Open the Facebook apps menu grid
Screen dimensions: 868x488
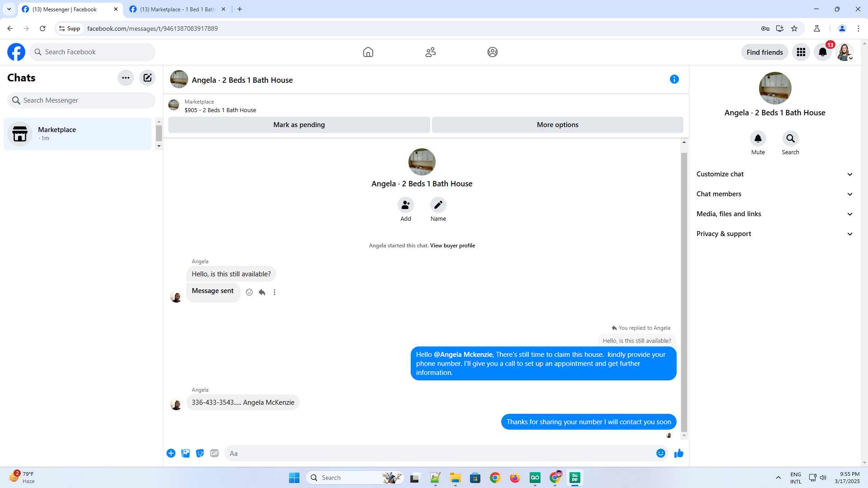(x=801, y=52)
